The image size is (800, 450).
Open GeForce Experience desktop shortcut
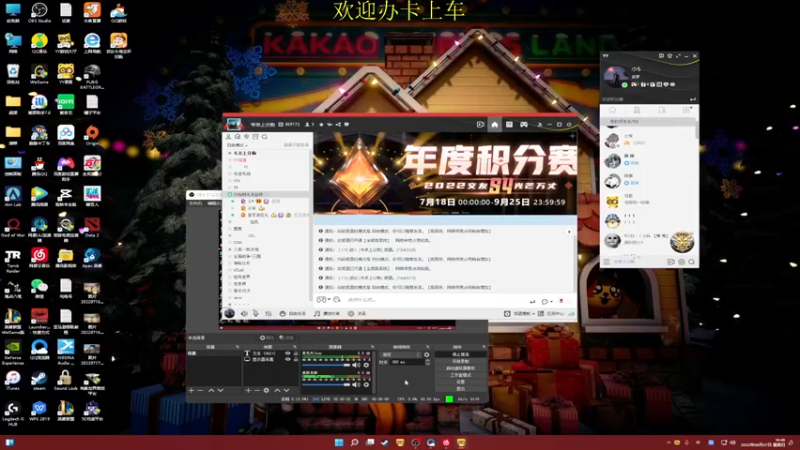pyautogui.click(x=13, y=352)
